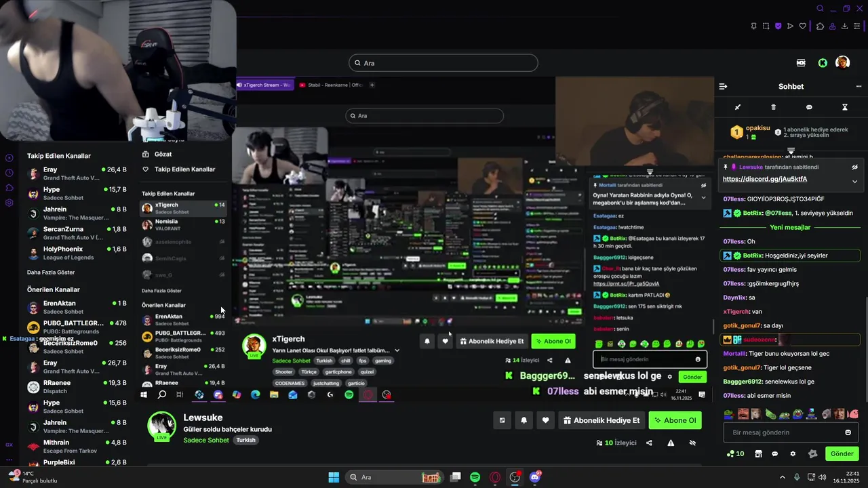The width and height of the screenshot is (868, 488).
Task: Click the moderator sword icon
Action: [738, 107]
